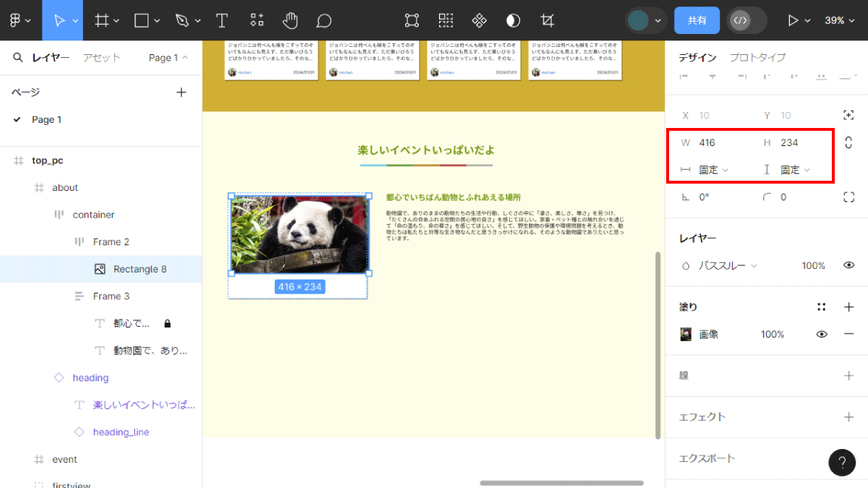
Task: Switch to the アセット tab
Action: coord(101,58)
